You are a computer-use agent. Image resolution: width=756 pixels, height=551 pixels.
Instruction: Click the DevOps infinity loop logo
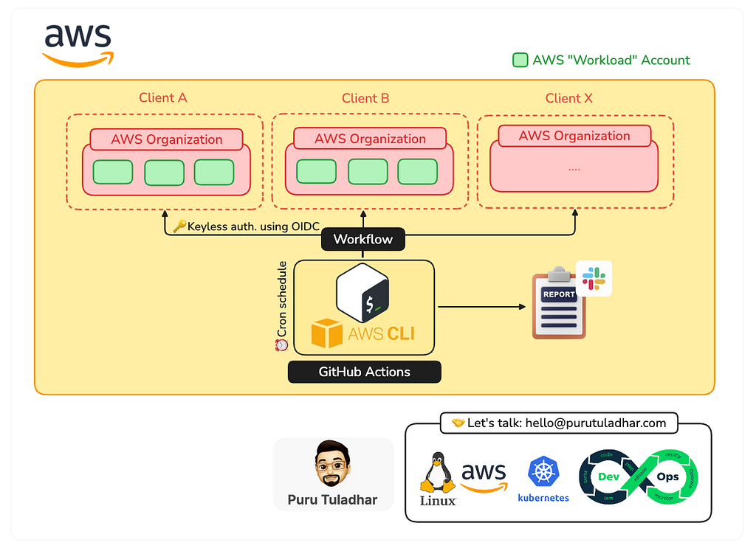(639, 477)
